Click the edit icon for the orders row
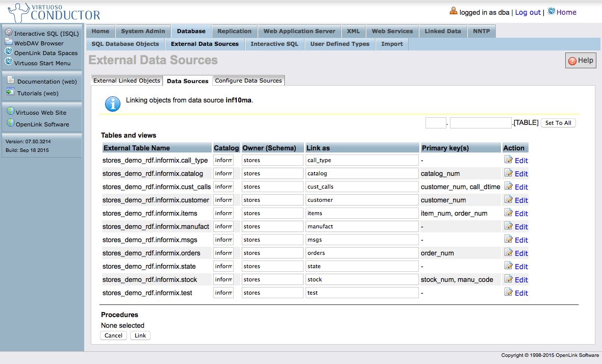The height and width of the screenshot is (364, 602). click(508, 252)
